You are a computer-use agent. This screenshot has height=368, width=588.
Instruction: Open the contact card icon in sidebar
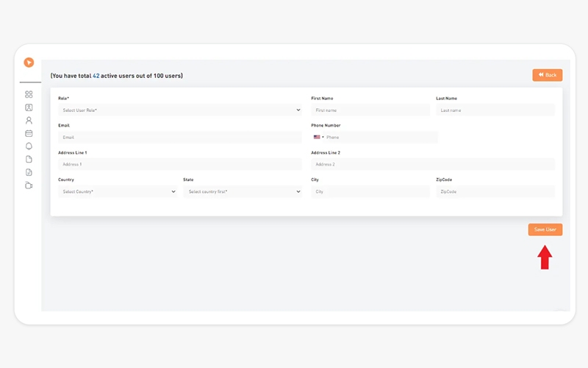click(x=29, y=107)
